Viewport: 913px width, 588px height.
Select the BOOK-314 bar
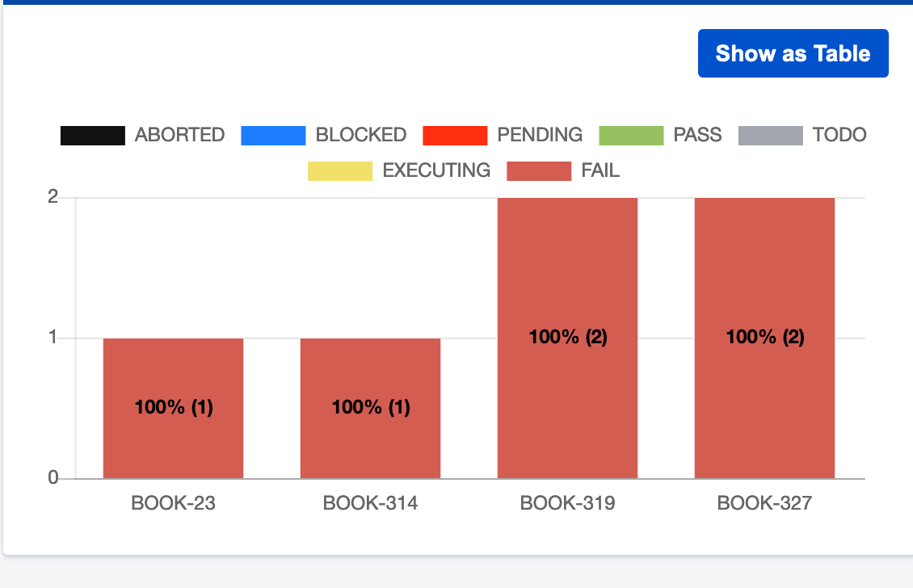tap(370, 406)
